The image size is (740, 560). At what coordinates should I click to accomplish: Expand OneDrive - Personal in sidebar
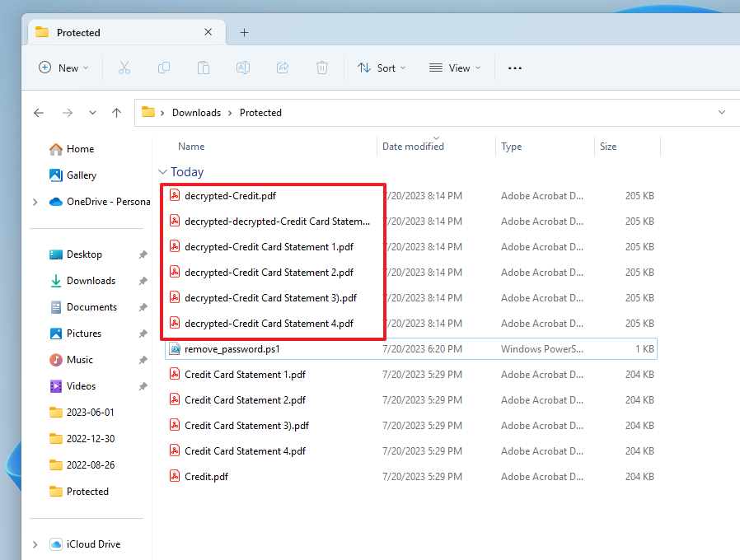coord(35,202)
